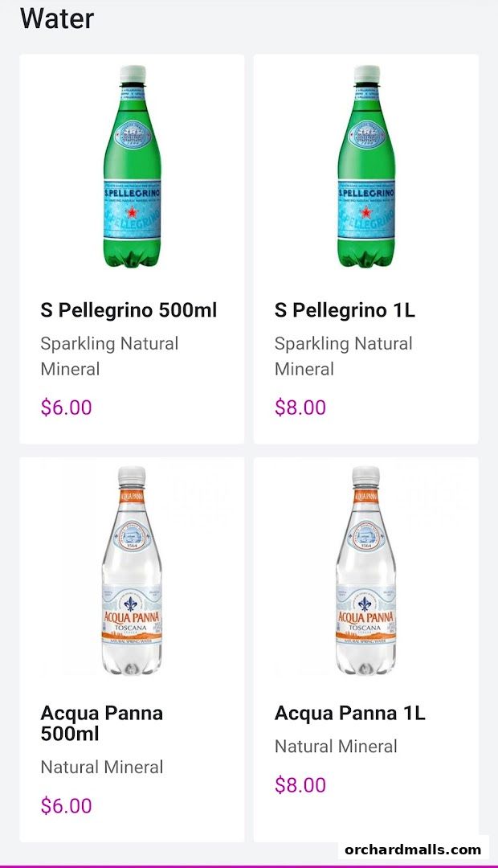
Task: Tap the $6.00 price under Acqua Panna 500ml
Action: click(66, 805)
